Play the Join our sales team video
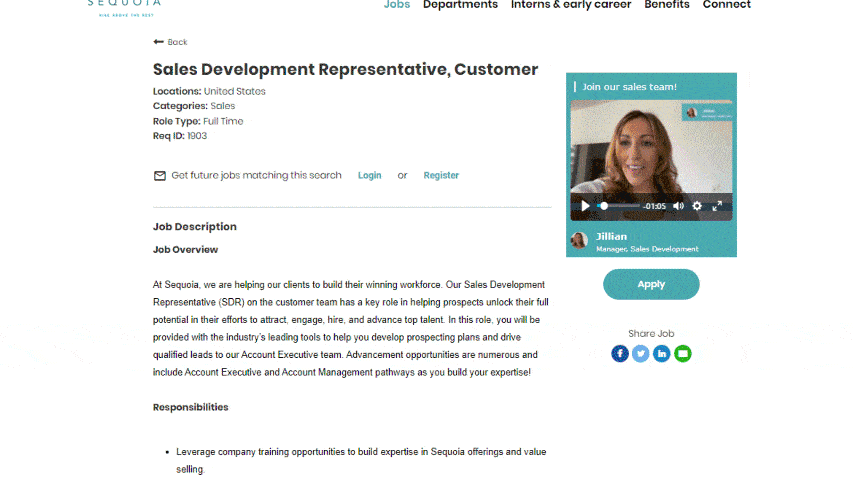Image resolution: width=853 pixels, height=480 pixels. [x=585, y=206]
